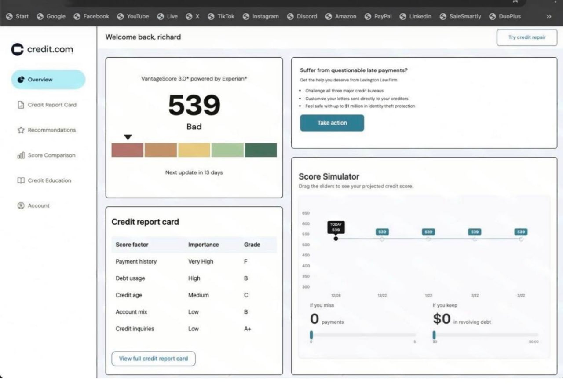
Task: Click the missed payments slider handle
Action: (x=311, y=335)
